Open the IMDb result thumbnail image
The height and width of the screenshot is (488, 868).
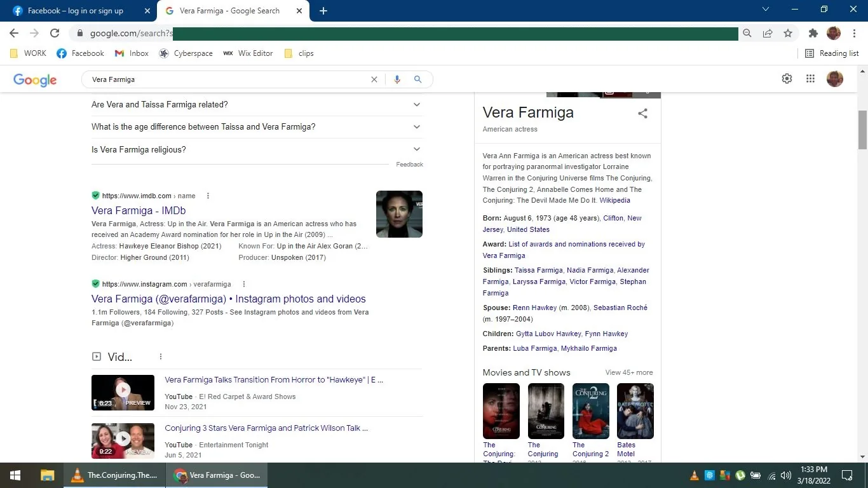click(x=399, y=214)
